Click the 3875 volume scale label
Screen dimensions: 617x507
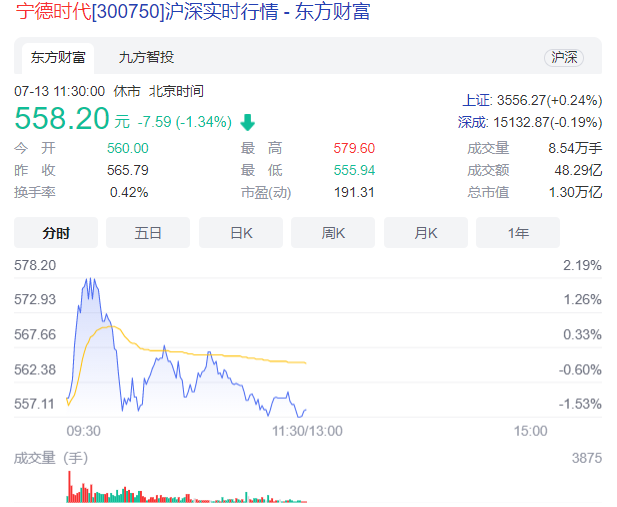(x=587, y=458)
